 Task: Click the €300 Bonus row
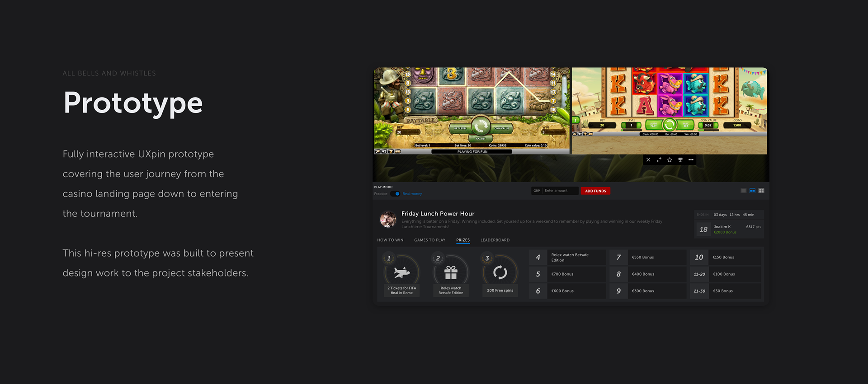(648, 291)
